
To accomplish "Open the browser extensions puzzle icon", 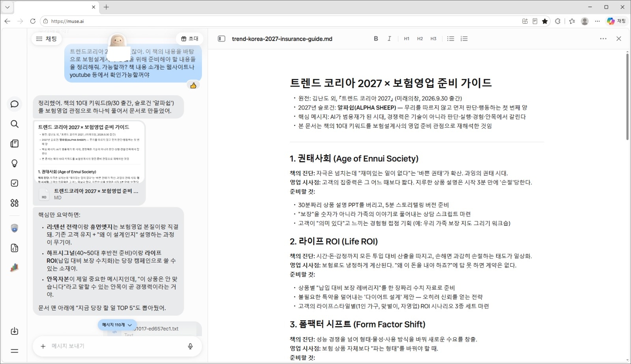I will pos(558,21).
